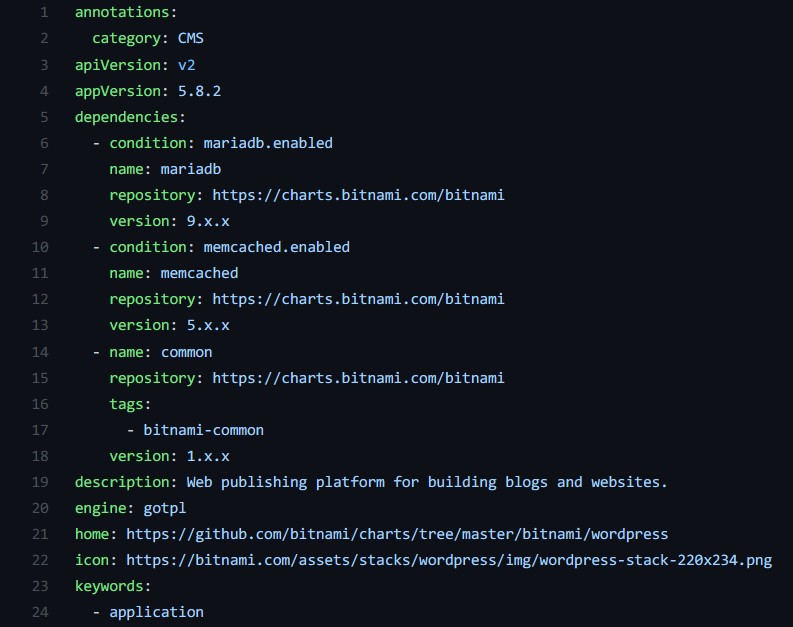Click the 'mariadb' name value
The image size is (793, 627).
click(191, 169)
